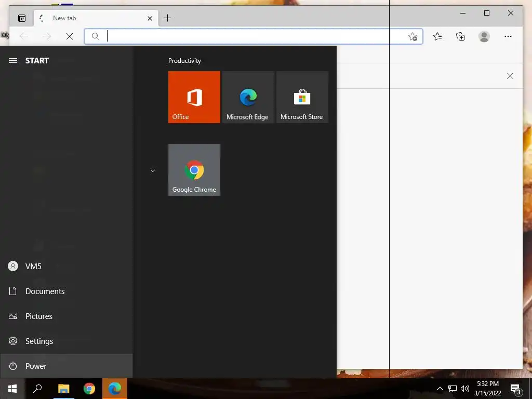Open the Microsoft Store tile
Image resolution: width=532 pixels, height=399 pixels.
[302, 97]
